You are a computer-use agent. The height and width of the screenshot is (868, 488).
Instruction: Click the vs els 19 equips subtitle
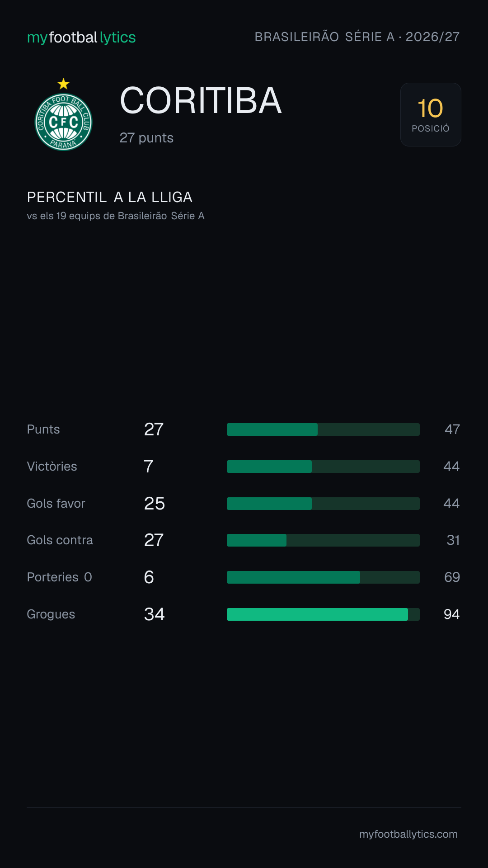click(116, 216)
